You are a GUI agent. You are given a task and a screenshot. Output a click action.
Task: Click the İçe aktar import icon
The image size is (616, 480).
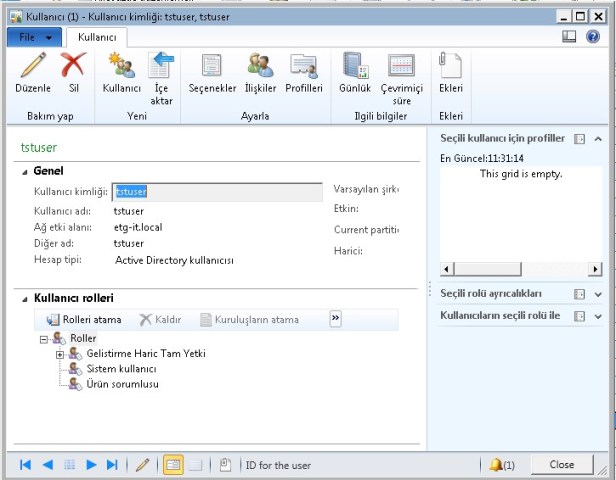[x=161, y=67]
